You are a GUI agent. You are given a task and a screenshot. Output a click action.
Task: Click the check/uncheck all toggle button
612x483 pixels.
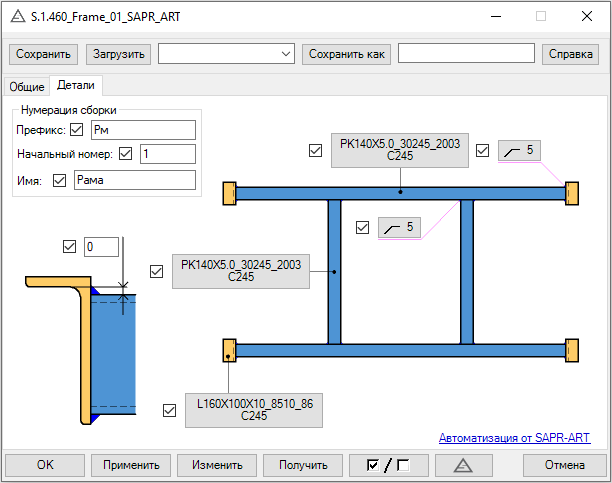(389, 465)
